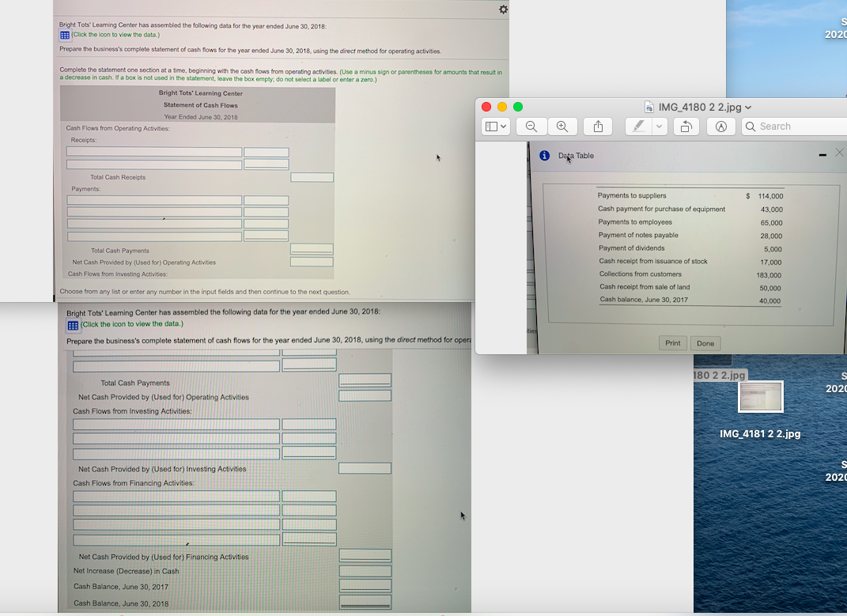Click the Done button in Data Table
Screen dimensions: 847x616
[x=705, y=343]
